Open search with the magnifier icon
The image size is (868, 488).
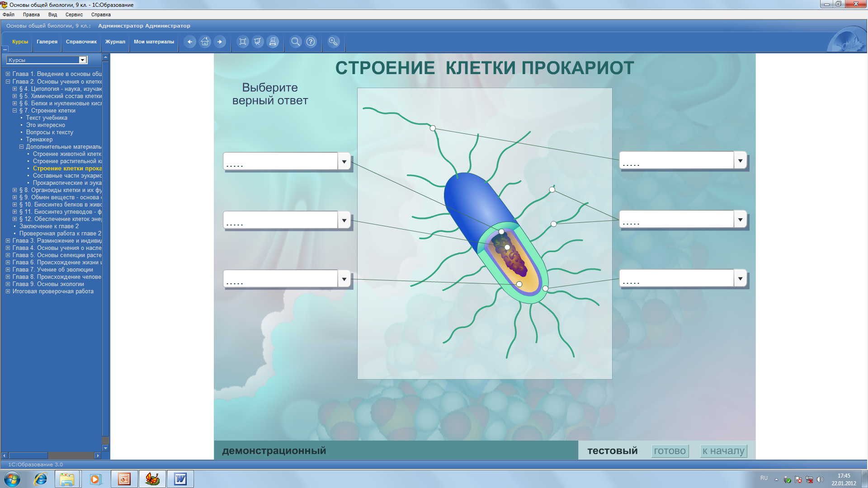click(296, 42)
